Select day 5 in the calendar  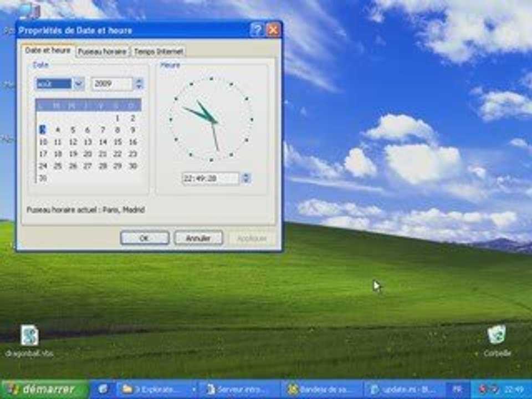[73, 130]
